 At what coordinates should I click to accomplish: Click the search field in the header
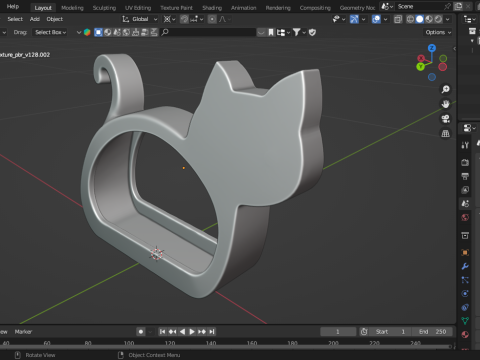208,32
